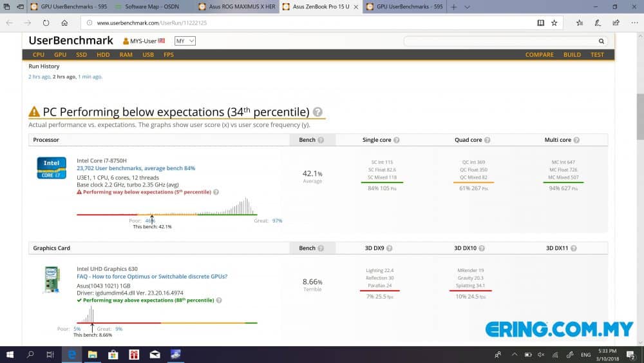Click help icon after 88th percentile text
Screen dimensions: 644x363
[219, 300]
